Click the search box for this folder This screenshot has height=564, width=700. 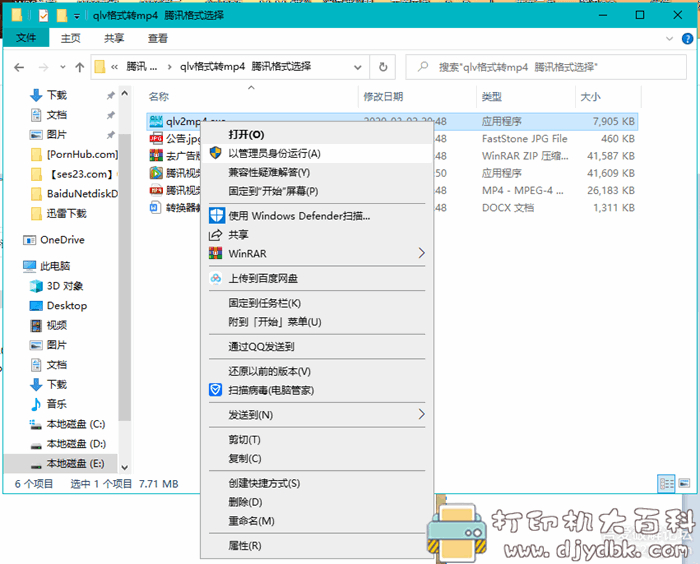546,67
